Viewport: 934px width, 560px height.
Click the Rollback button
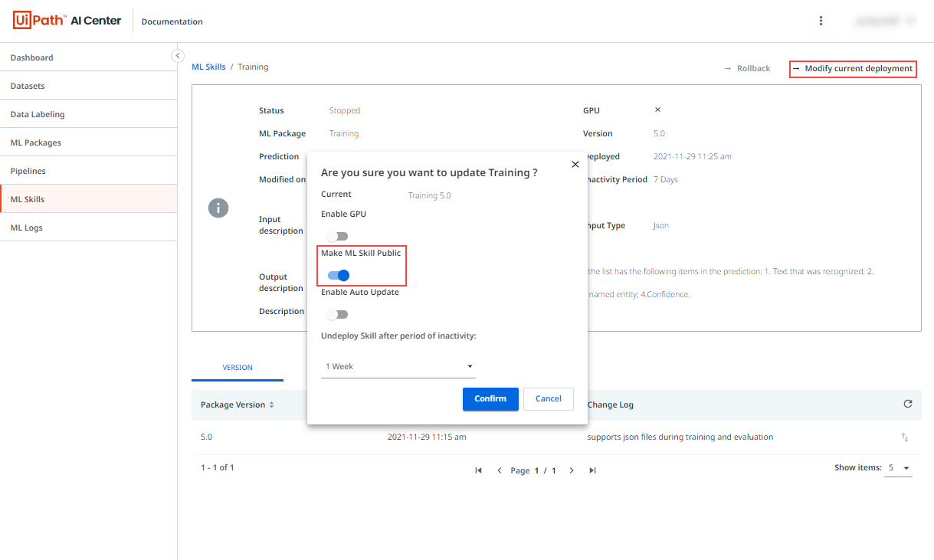pos(747,69)
